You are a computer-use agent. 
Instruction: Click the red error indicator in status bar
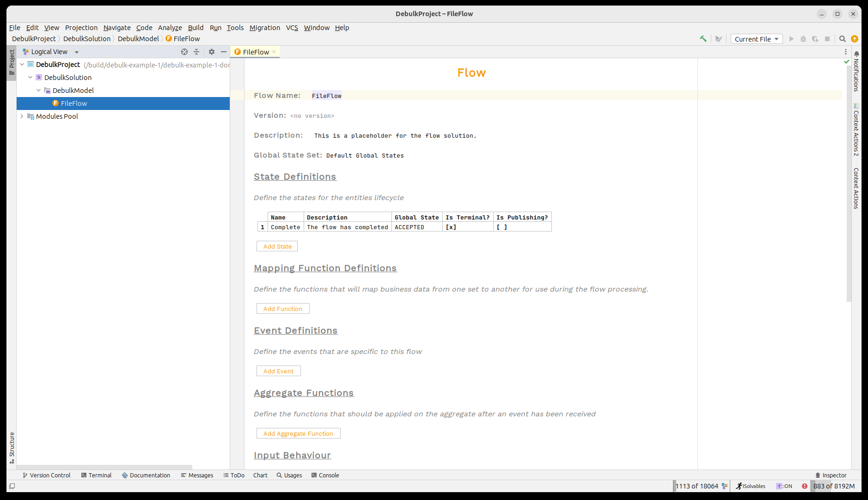805,486
